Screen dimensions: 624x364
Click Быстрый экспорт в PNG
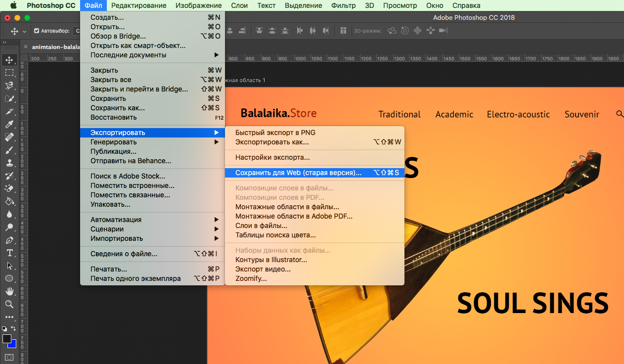coord(275,133)
